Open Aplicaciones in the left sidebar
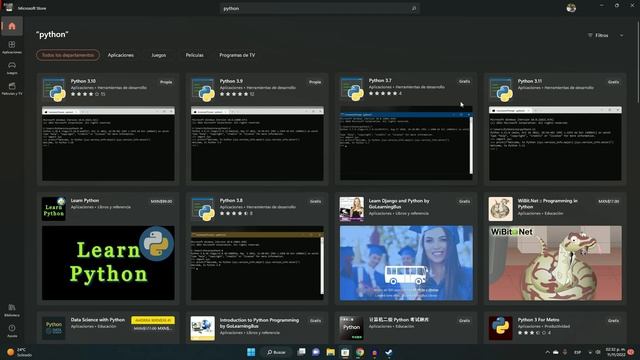The image size is (640, 360). click(12, 47)
